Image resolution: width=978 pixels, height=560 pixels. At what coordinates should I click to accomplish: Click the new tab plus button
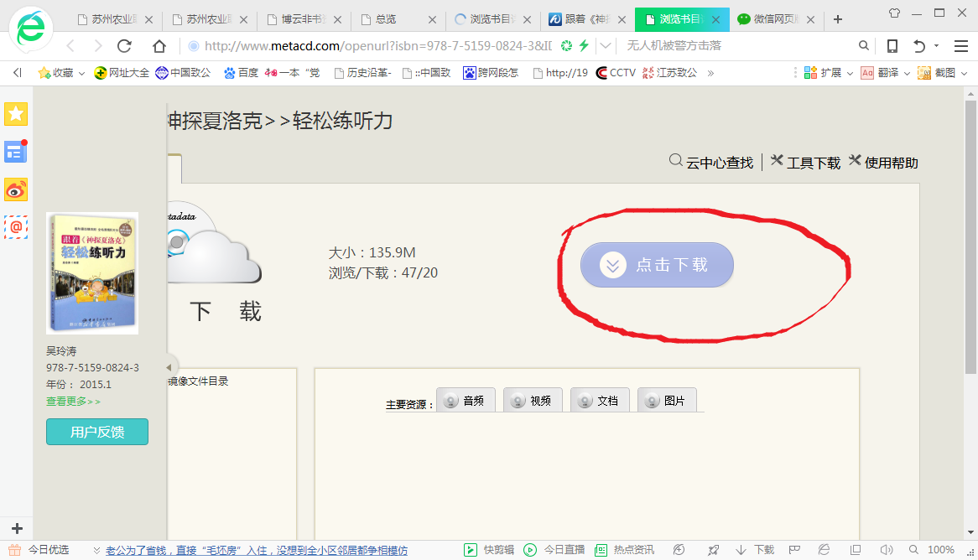tap(837, 19)
